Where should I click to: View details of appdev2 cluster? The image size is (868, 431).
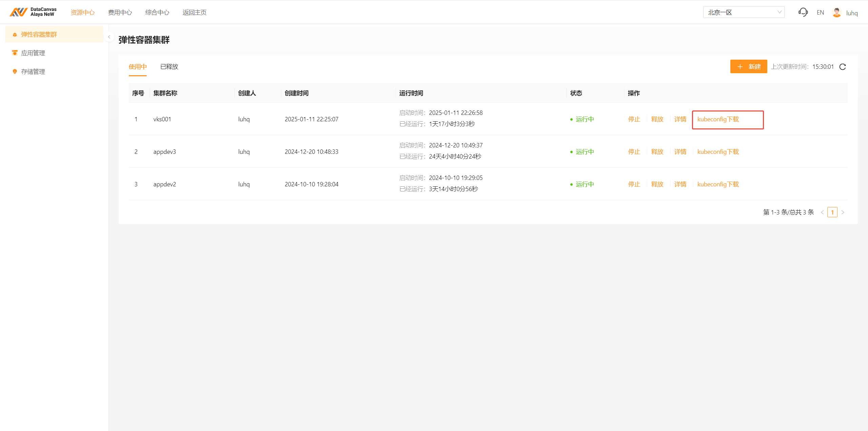point(680,184)
